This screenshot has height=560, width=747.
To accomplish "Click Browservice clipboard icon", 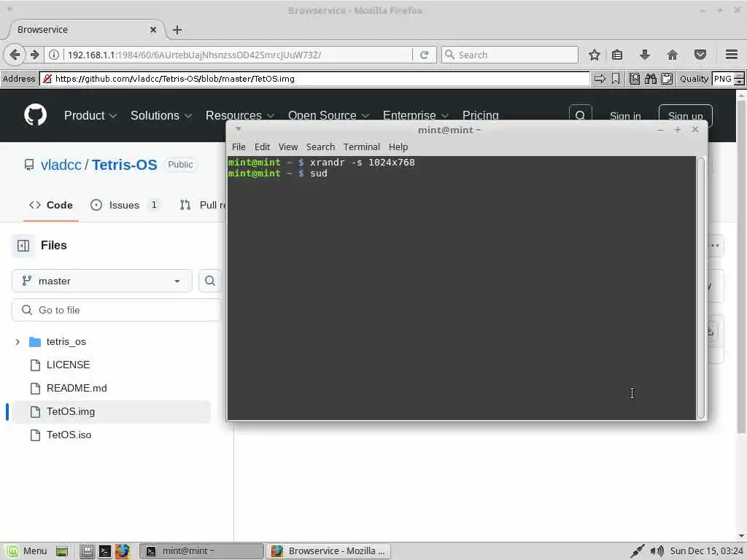I will (x=667, y=79).
